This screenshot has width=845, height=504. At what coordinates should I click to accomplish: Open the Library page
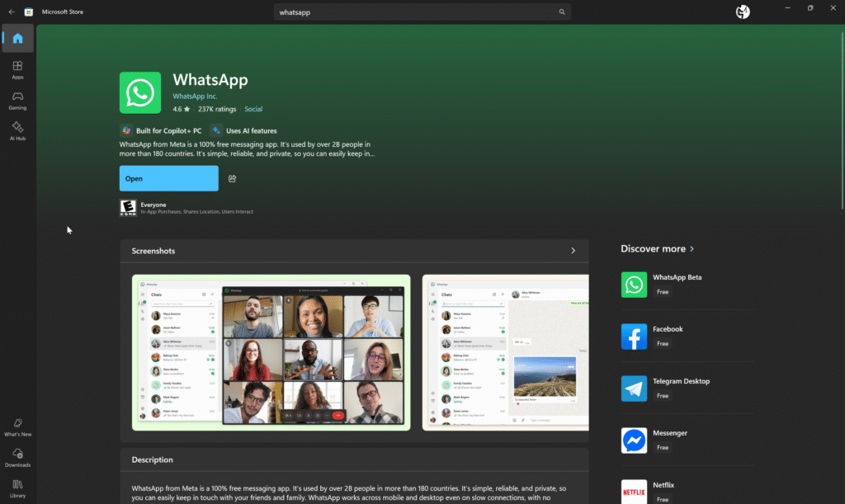click(x=17, y=488)
